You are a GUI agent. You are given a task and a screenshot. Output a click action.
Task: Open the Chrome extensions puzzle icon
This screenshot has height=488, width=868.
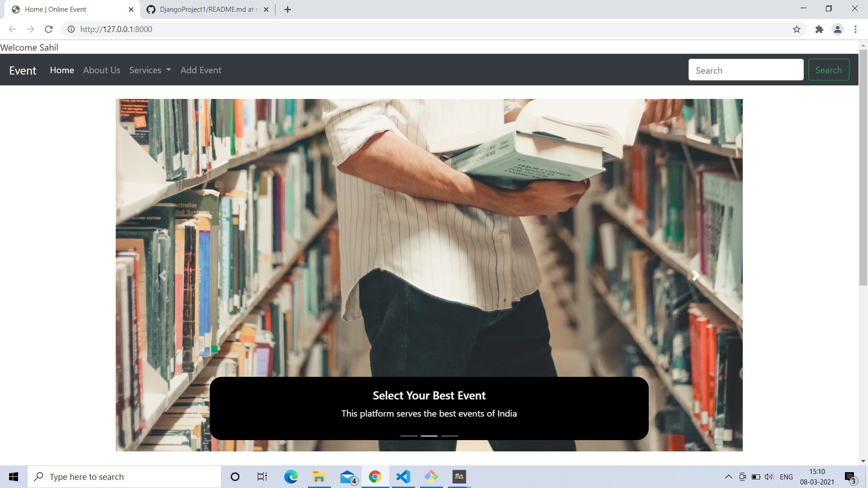click(x=819, y=29)
